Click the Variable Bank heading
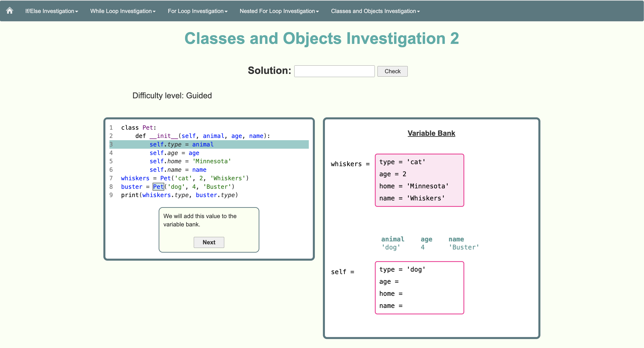The width and height of the screenshot is (644, 348). click(431, 133)
